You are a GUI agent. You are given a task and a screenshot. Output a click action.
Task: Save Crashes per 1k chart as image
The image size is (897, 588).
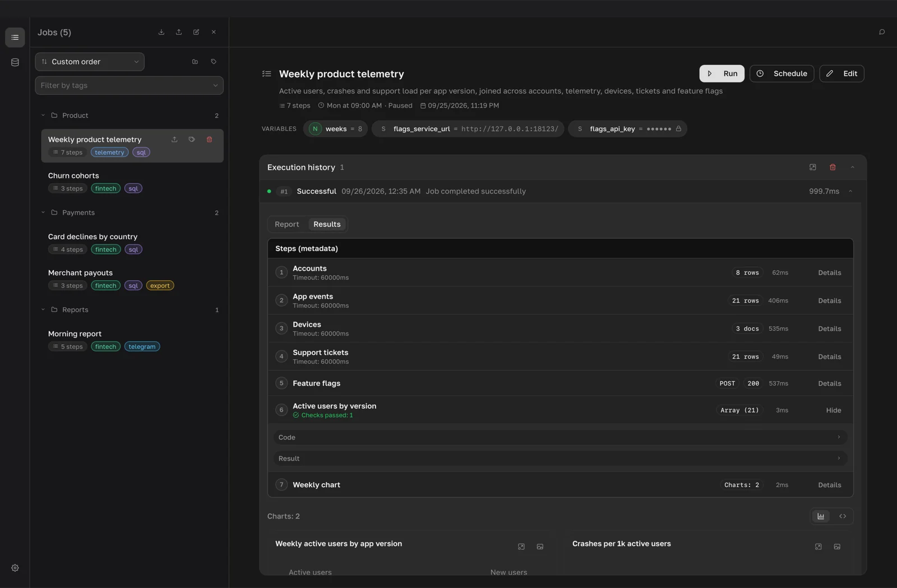[x=837, y=547]
